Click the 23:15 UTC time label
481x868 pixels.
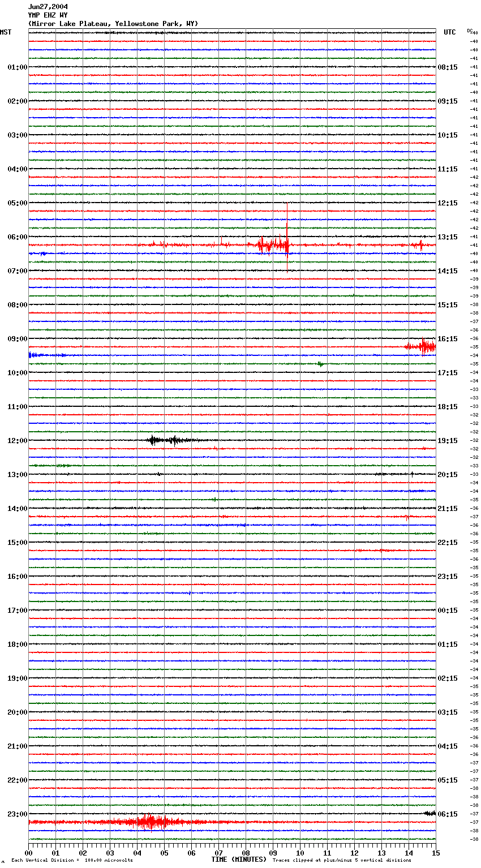pos(448,577)
